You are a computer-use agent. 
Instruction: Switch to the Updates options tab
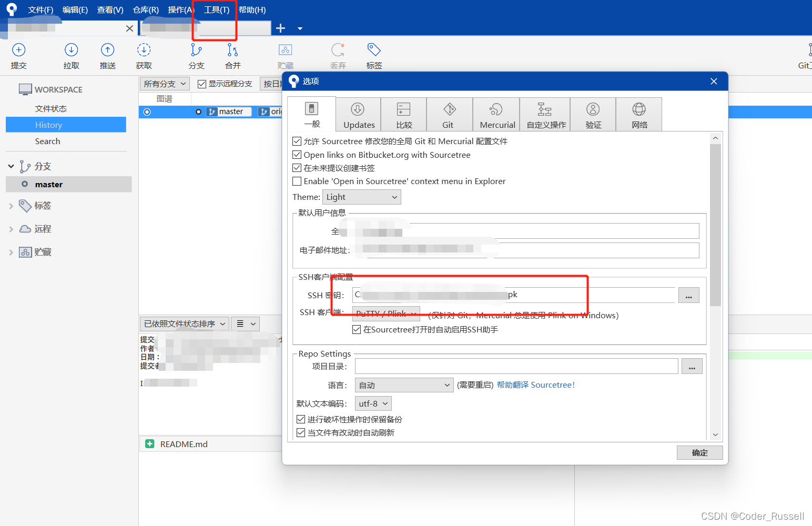coord(359,115)
